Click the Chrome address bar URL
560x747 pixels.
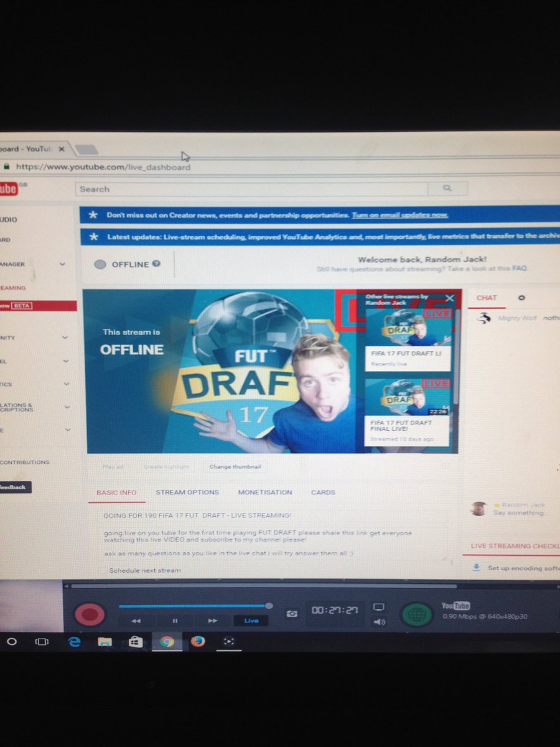coord(103,167)
